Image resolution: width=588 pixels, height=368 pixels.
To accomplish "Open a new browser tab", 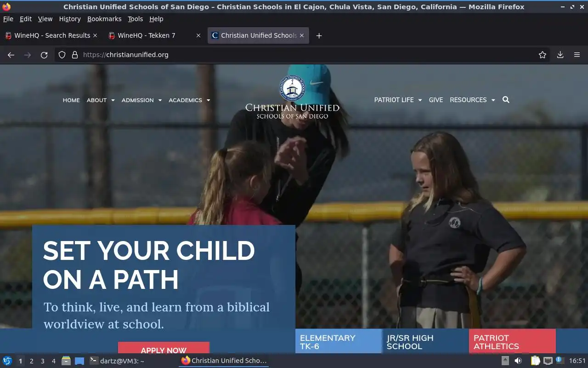I will [x=319, y=35].
